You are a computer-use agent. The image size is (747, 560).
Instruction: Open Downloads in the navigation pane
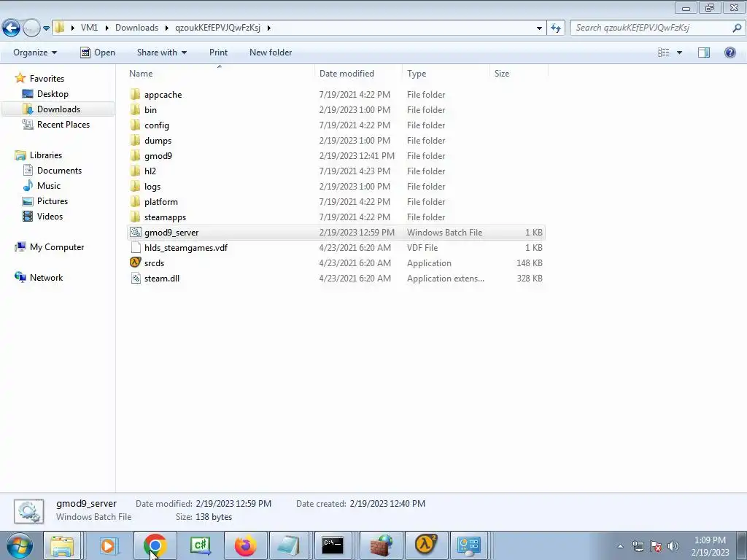58,109
